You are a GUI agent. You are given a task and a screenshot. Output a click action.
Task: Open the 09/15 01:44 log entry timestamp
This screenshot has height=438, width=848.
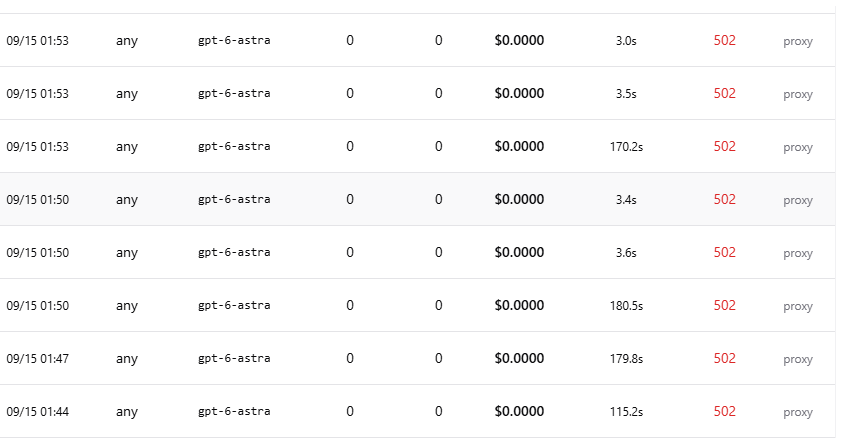(x=37, y=412)
